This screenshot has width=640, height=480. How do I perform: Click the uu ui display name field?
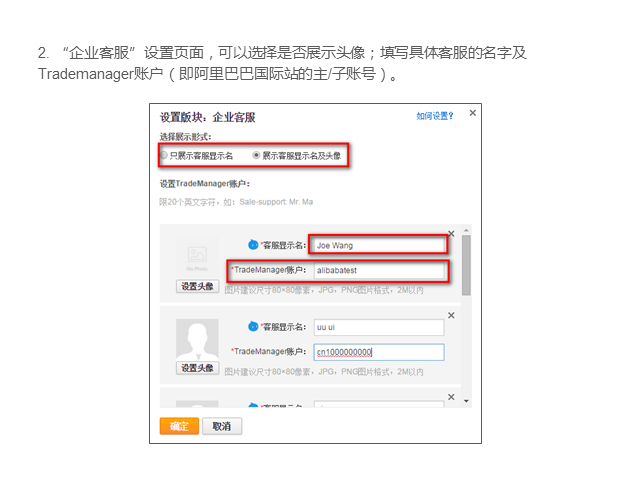tap(378, 327)
